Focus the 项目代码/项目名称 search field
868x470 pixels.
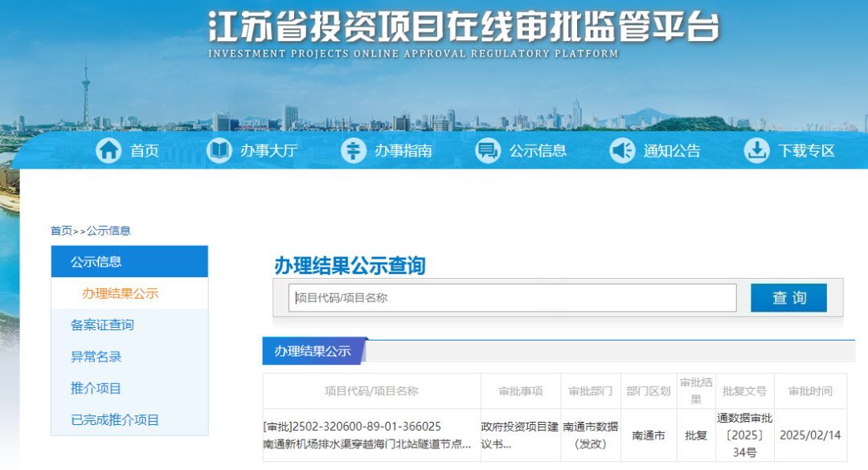(x=513, y=298)
